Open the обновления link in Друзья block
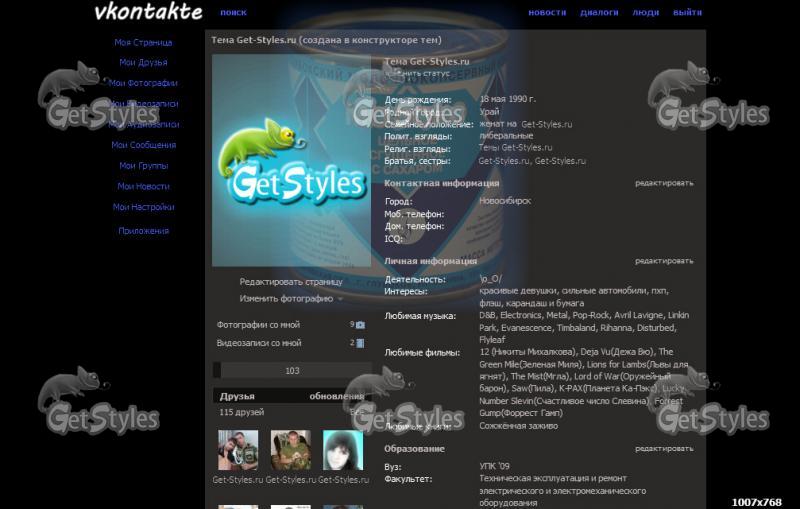 [x=336, y=396]
